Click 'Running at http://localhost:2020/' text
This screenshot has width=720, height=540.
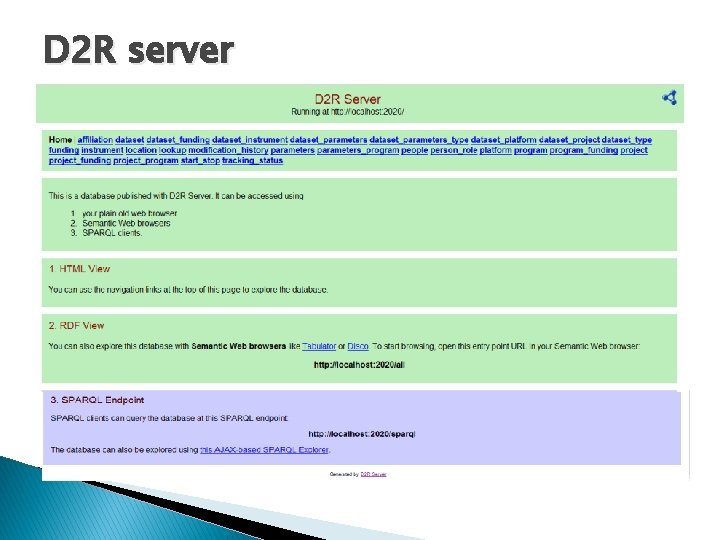[x=348, y=112]
